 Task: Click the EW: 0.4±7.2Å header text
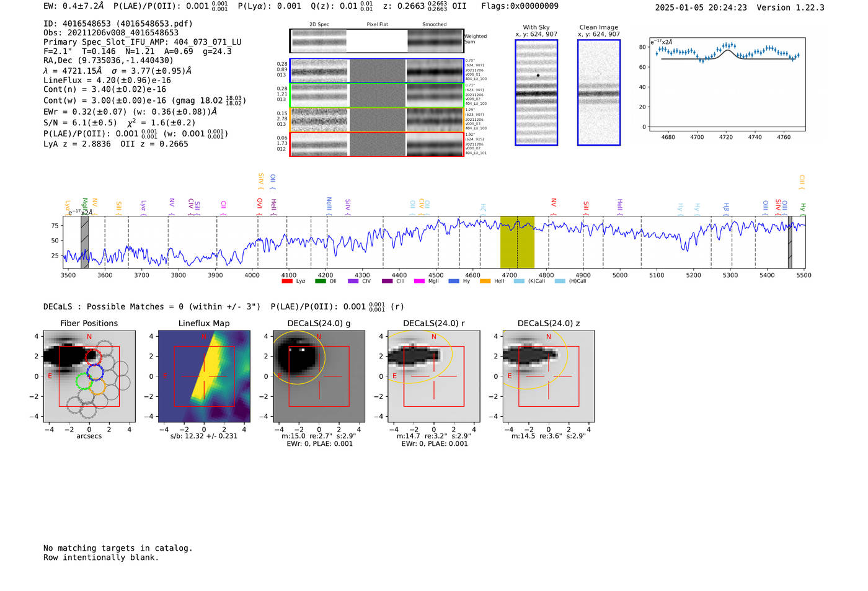[x=73, y=6]
